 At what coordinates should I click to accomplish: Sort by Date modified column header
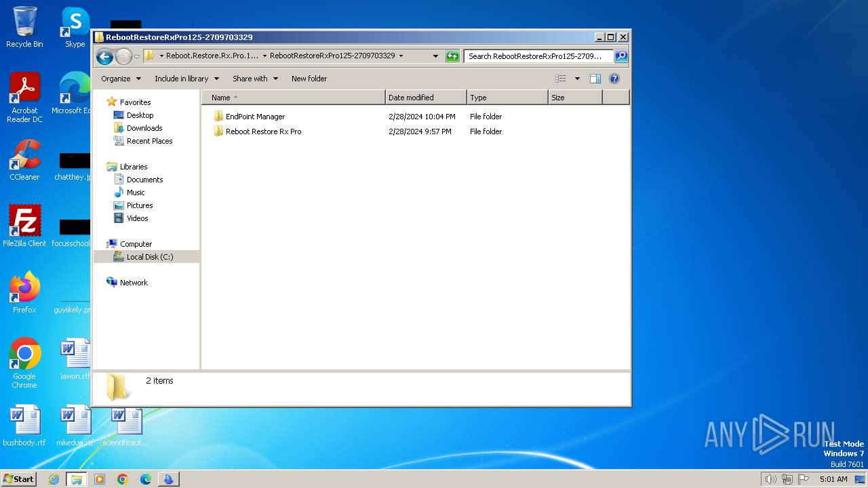[426, 98]
